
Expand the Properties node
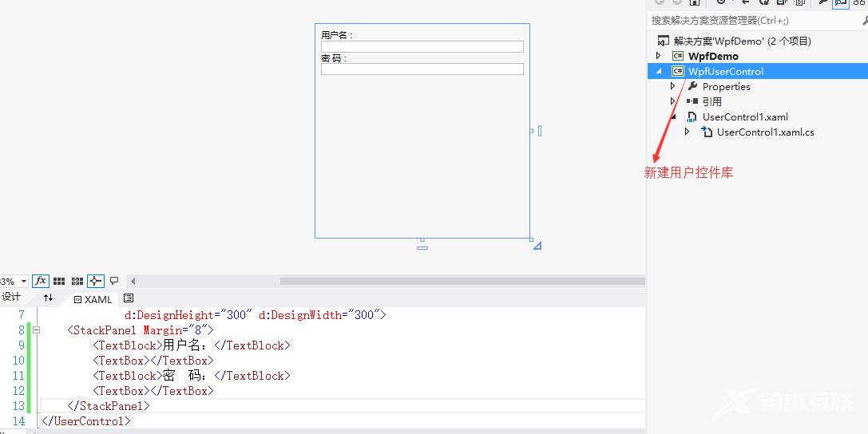(x=672, y=86)
